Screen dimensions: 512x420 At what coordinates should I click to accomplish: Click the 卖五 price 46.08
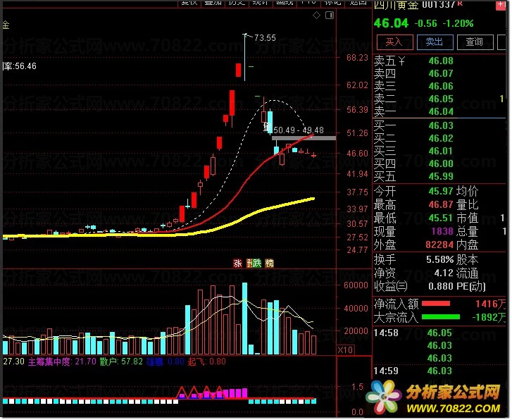click(x=441, y=61)
